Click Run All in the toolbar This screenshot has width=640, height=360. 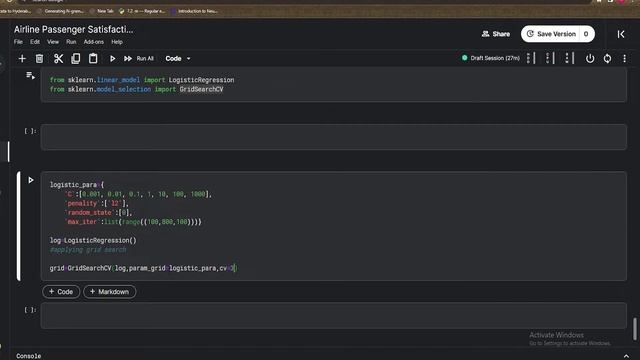(x=139, y=59)
